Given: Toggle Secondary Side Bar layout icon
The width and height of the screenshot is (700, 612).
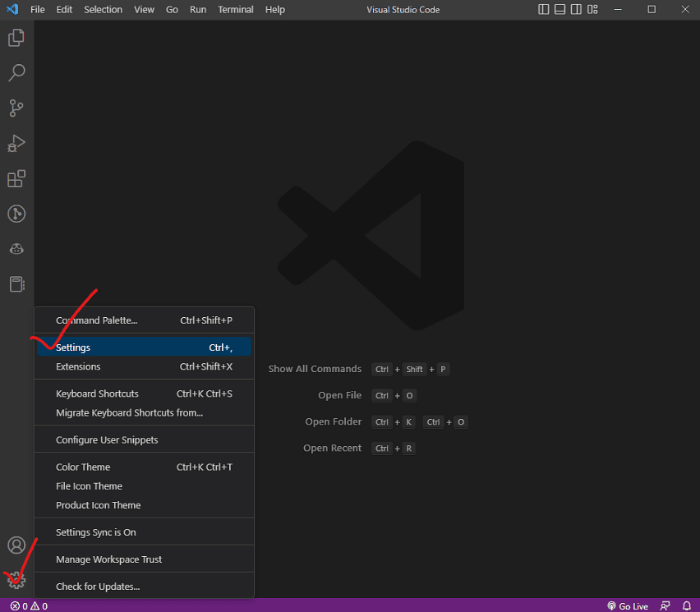Looking at the screenshot, I should (576, 9).
